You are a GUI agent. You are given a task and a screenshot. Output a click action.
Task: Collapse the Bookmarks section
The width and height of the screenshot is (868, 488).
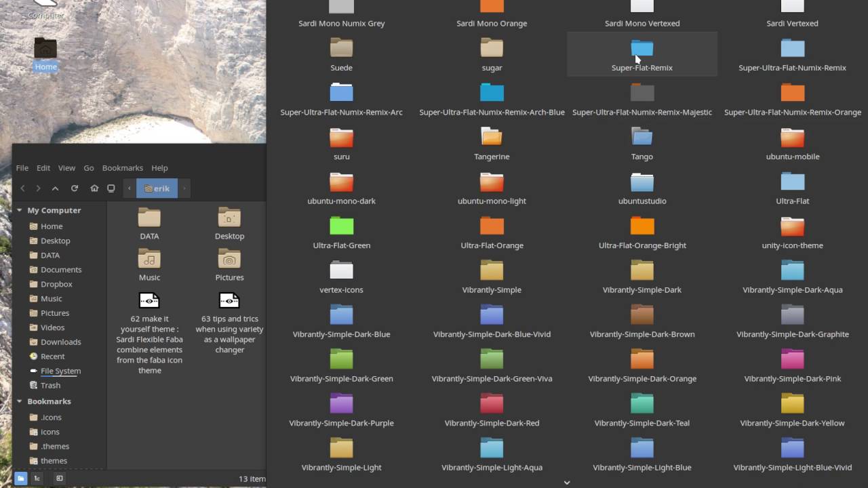[x=20, y=401]
